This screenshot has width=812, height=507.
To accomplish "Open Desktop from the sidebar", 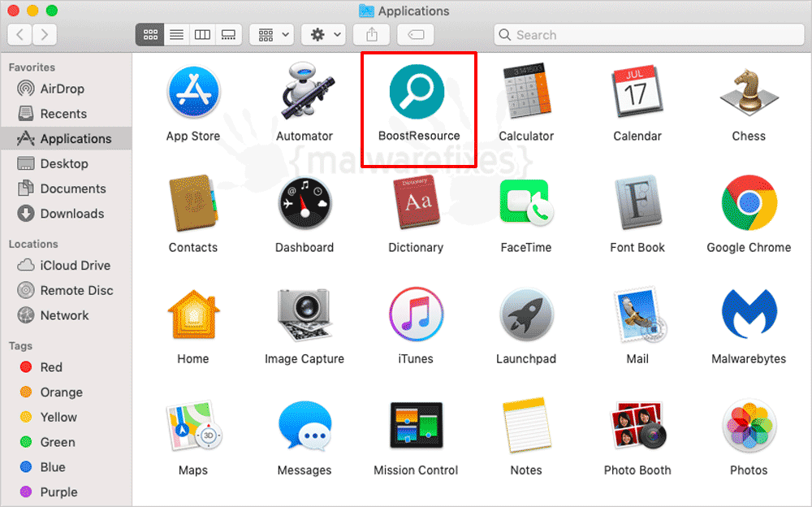I will [66, 164].
